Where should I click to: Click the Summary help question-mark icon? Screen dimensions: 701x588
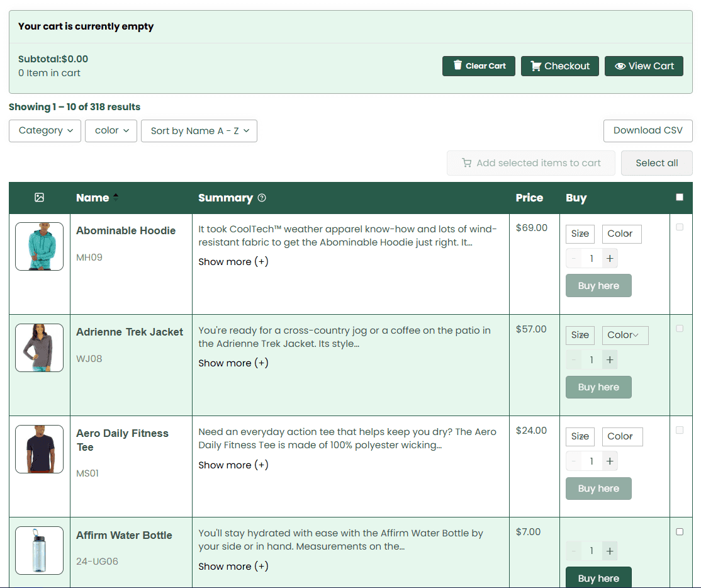(262, 198)
